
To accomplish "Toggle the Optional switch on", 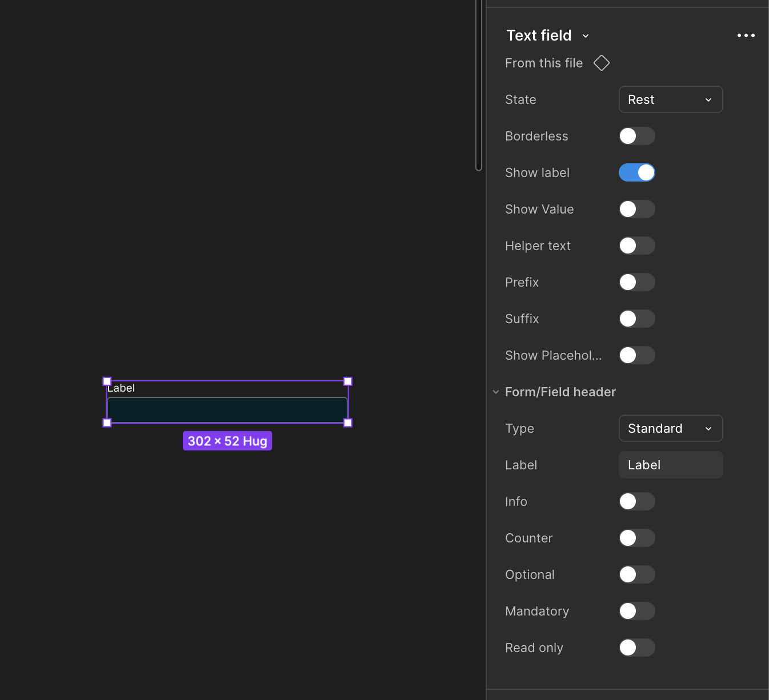I will [x=636, y=574].
